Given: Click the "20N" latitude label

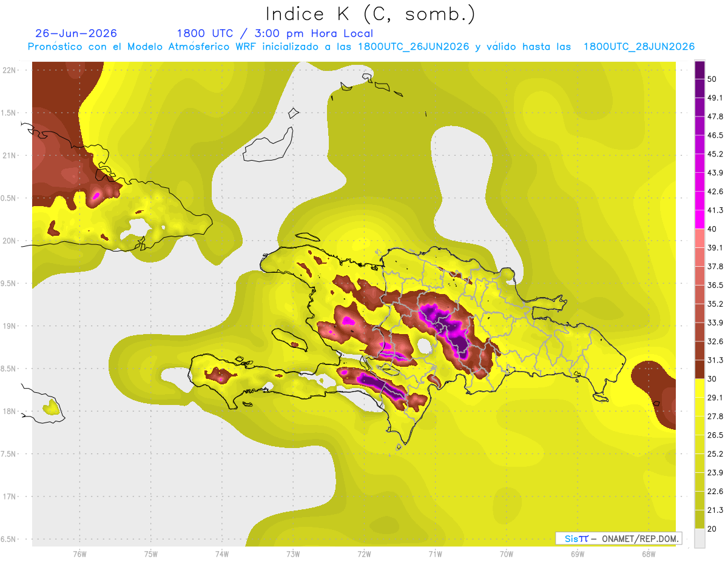Looking at the screenshot, I should tap(10, 241).
